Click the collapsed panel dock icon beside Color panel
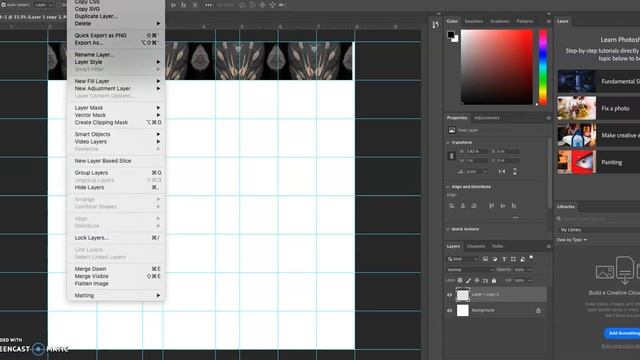The height and width of the screenshot is (360, 640). pos(436,25)
